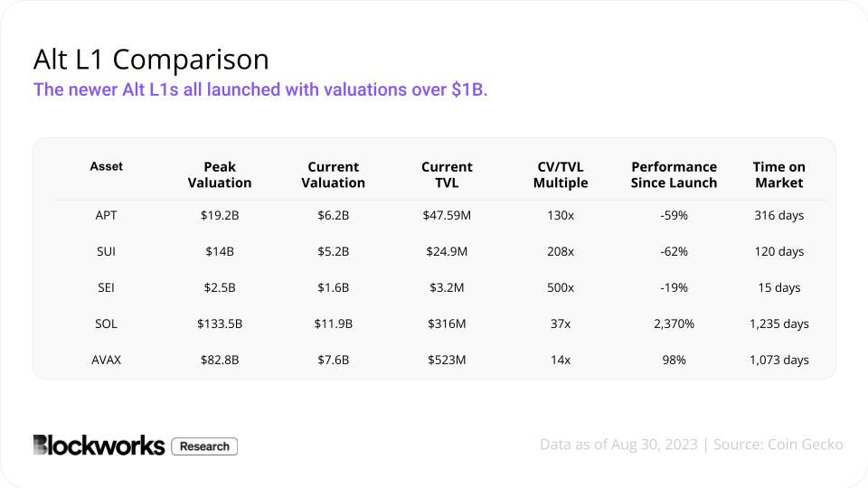Select the SUI asset row label
Screen dimensions: 868x488
pyautogui.click(x=107, y=252)
